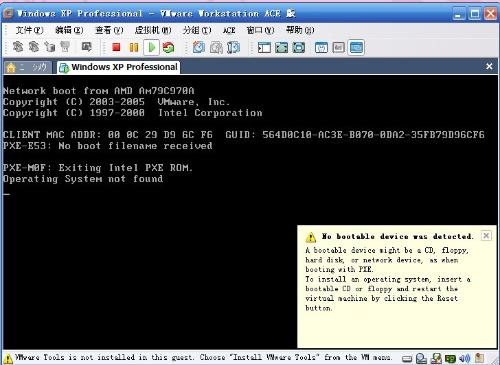The height and width of the screenshot is (365, 500).
Task: Open the 查看(V) view menu
Action: point(109,30)
